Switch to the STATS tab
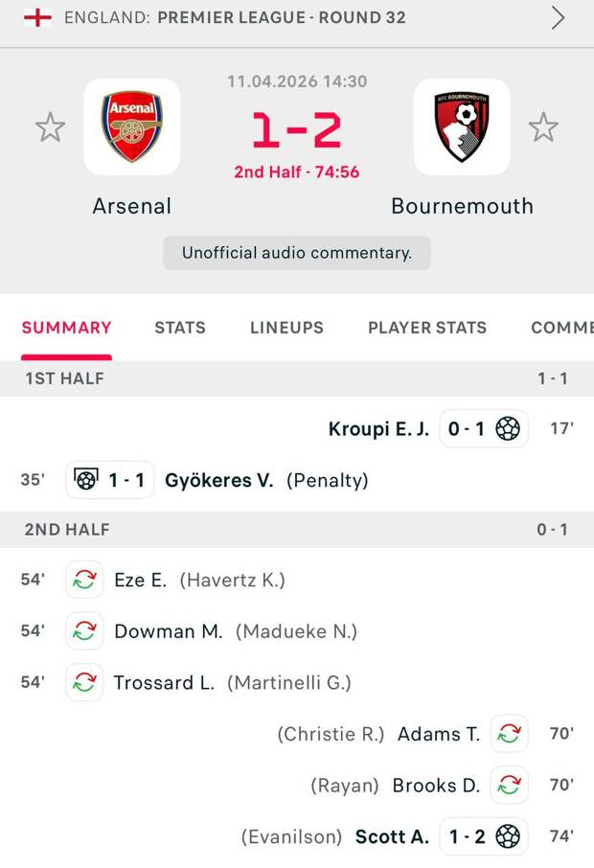Viewport: 594px width, 868px height. (180, 328)
